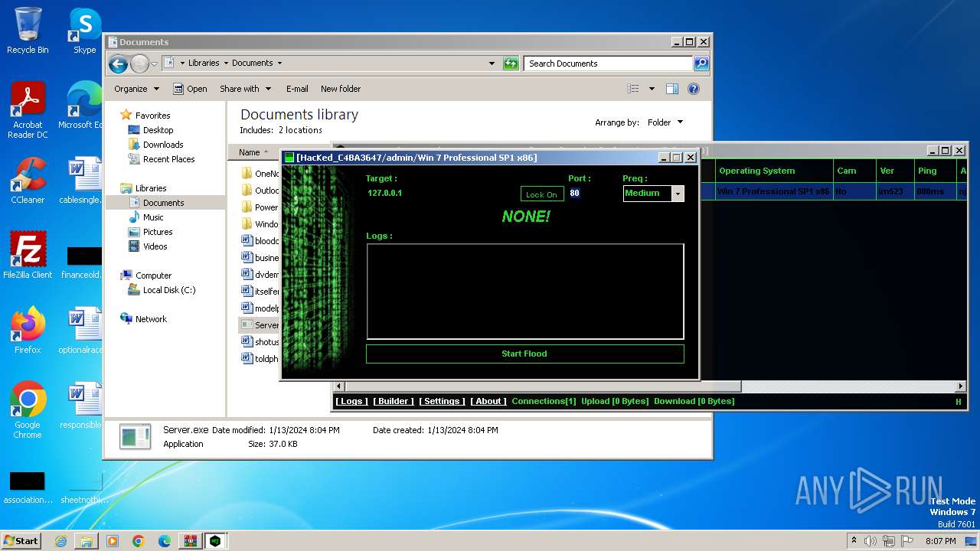Open the Share with dropdown
The width and height of the screenshot is (980, 551).
245,89
